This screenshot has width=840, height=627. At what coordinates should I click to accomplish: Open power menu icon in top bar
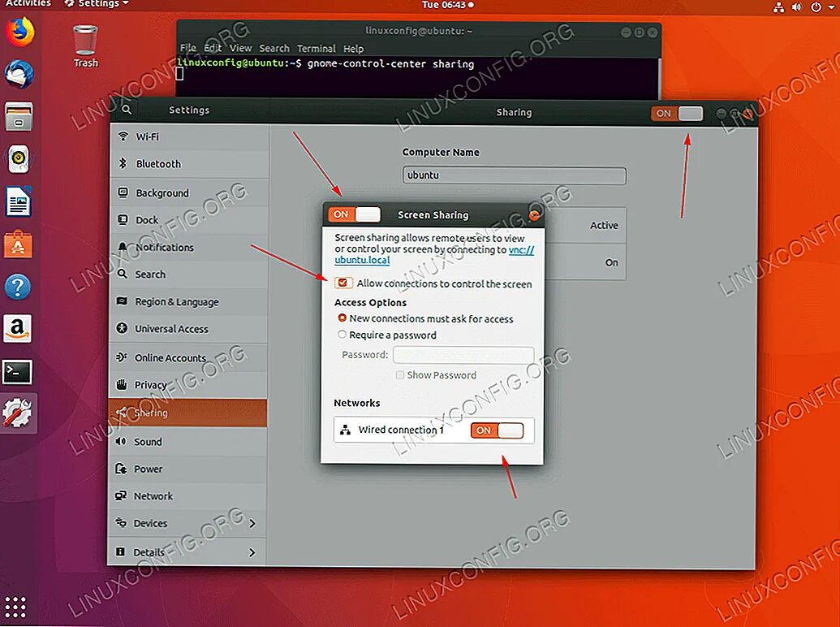(x=816, y=7)
